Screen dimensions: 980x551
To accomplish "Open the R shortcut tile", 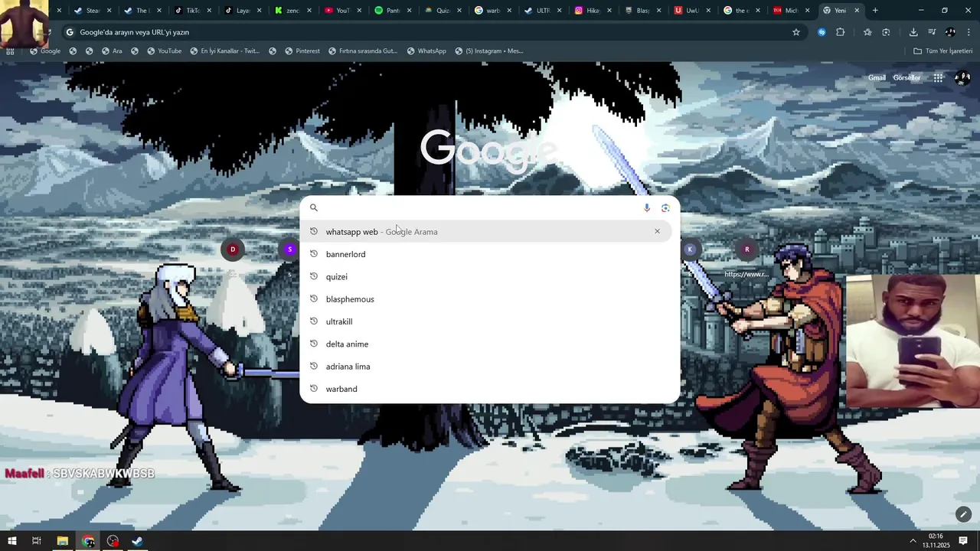I will pyautogui.click(x=746, y=249).
